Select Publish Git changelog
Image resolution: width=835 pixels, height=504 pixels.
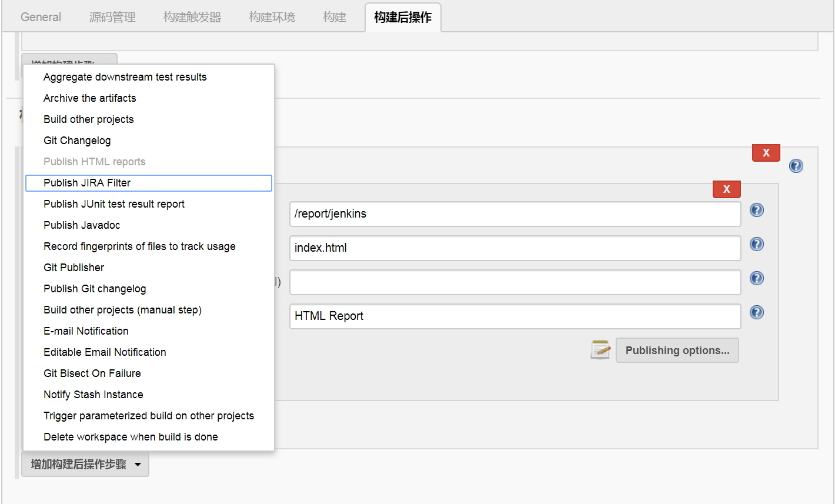coord(149,289)
